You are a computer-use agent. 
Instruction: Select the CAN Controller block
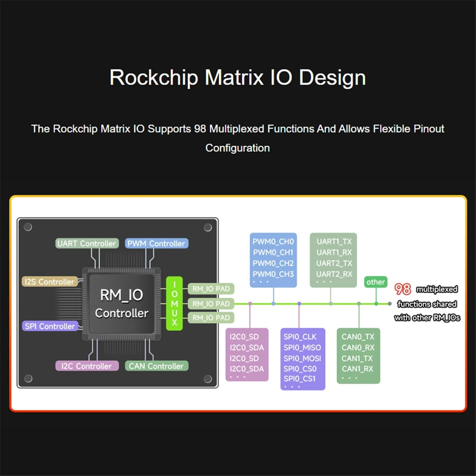pos(157,366)
